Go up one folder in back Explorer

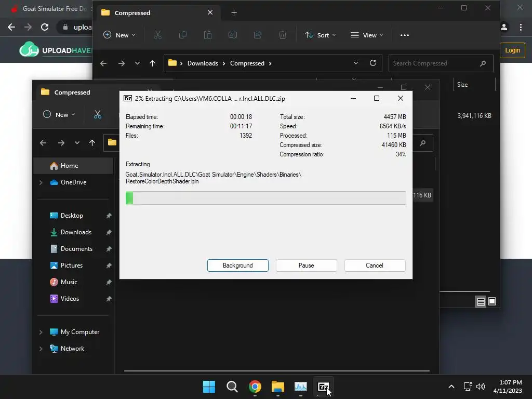click(x=152, y=63)
